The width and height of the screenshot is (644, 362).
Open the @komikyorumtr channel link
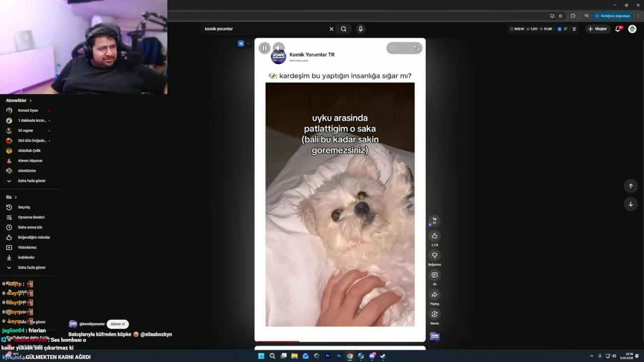(x=92, y=324)
